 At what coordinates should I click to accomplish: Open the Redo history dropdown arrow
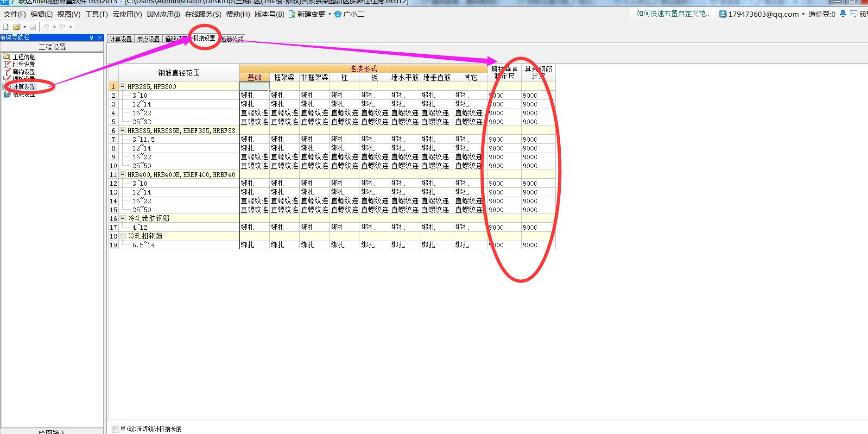(70, 27)
